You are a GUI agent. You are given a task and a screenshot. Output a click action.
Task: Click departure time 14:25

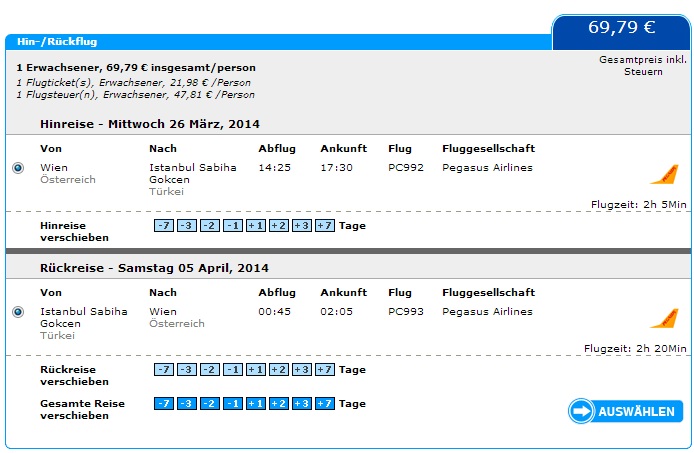coord(274,168)
